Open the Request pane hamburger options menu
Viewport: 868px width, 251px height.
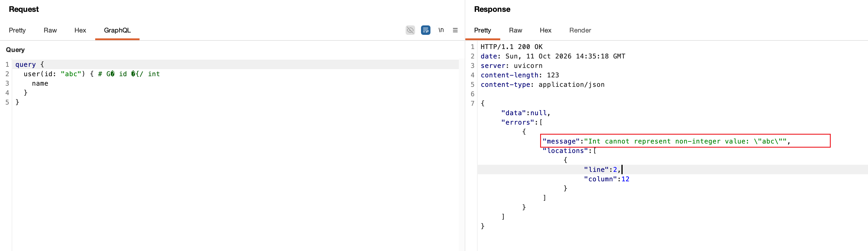(x=455, y=30)
